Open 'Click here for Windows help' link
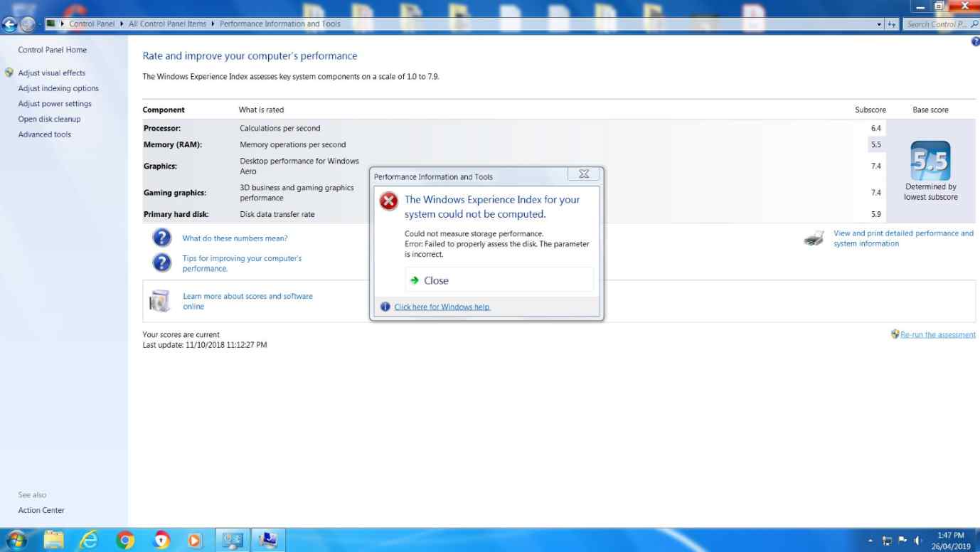 (x=442, y=307)
